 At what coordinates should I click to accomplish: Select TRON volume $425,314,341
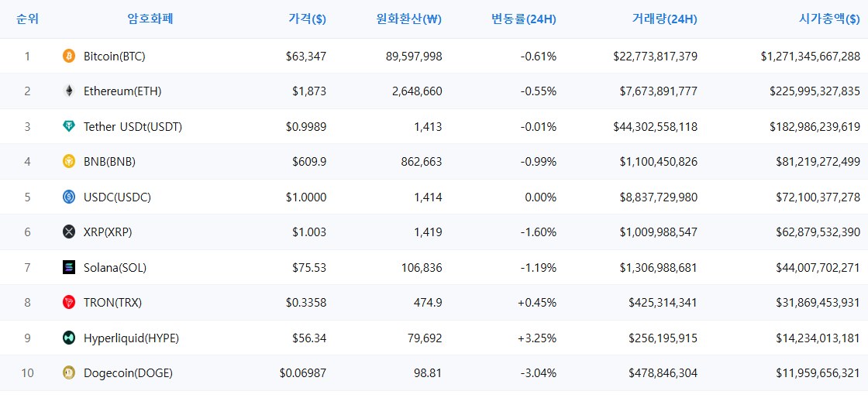[x=663, y=302]
